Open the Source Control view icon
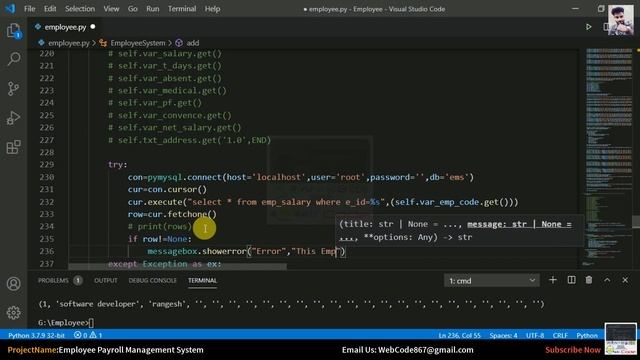 (x=13, y=89)
